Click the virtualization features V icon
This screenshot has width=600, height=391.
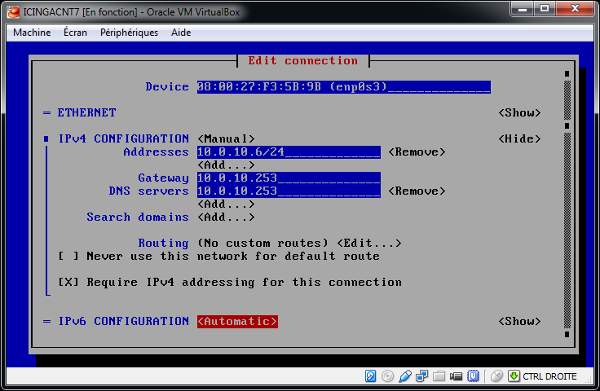(x=473, y=376)
